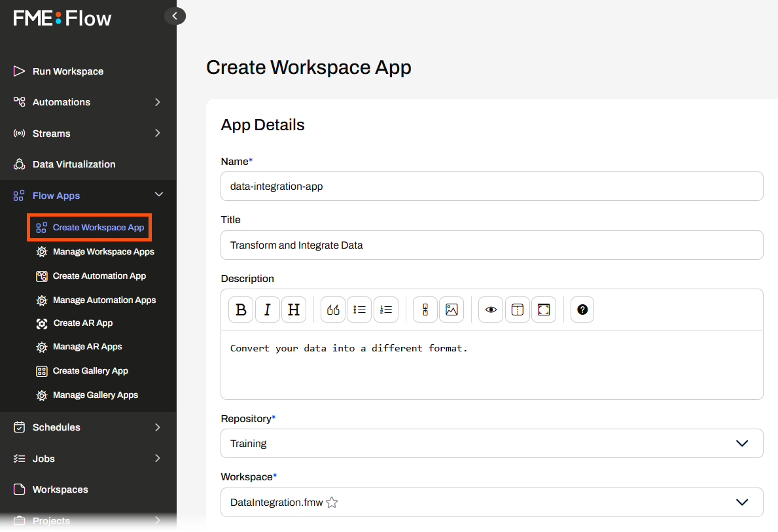Toggle fullscreen editor mode

544,310
